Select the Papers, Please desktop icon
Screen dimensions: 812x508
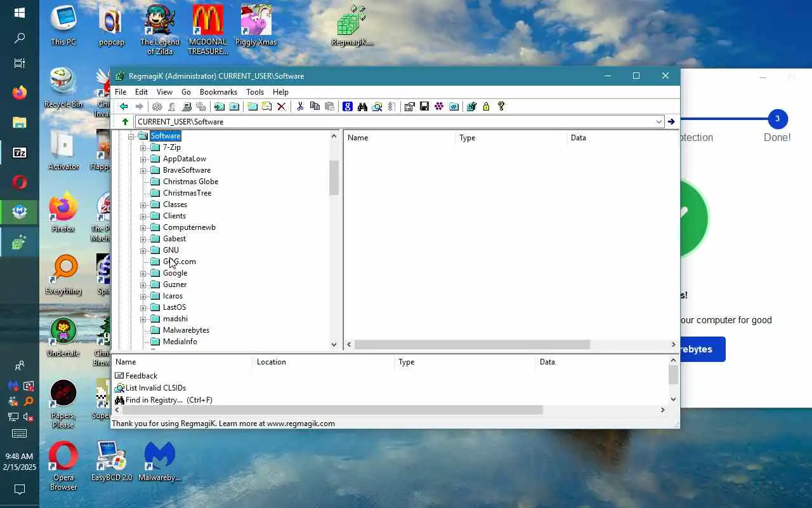coord(63,404)
